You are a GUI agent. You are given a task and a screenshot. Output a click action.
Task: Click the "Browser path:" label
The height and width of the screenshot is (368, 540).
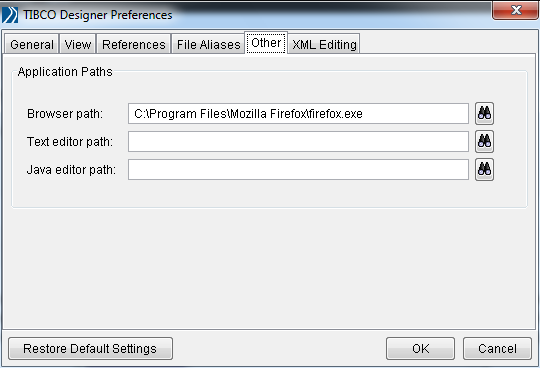65,114
